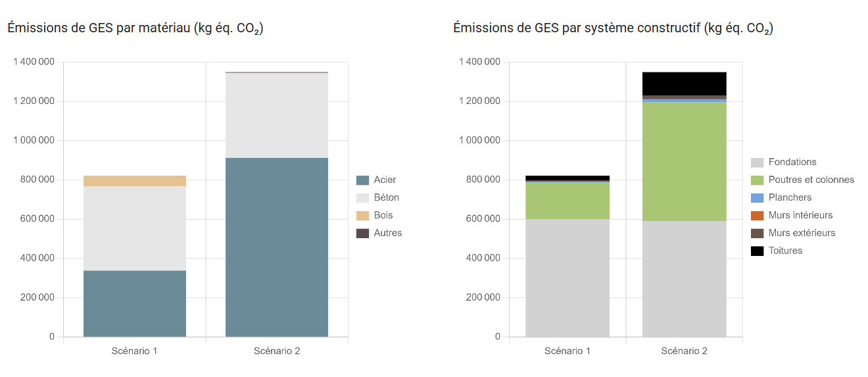Click the Poutres et colonnes legend label
This screenshot has width=868, height=377.
pos(811,180)
